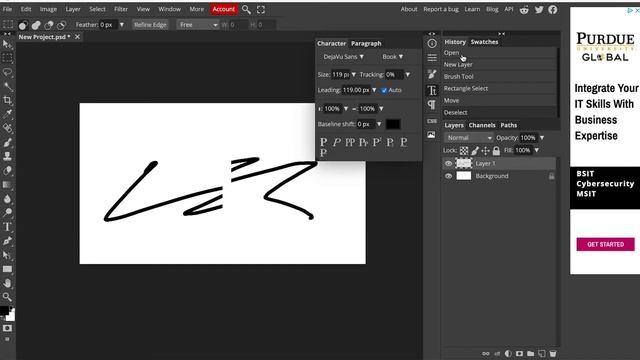Expand the Tracking value arrow
Viewport: 640px width, 360px height.
[408, 75]
